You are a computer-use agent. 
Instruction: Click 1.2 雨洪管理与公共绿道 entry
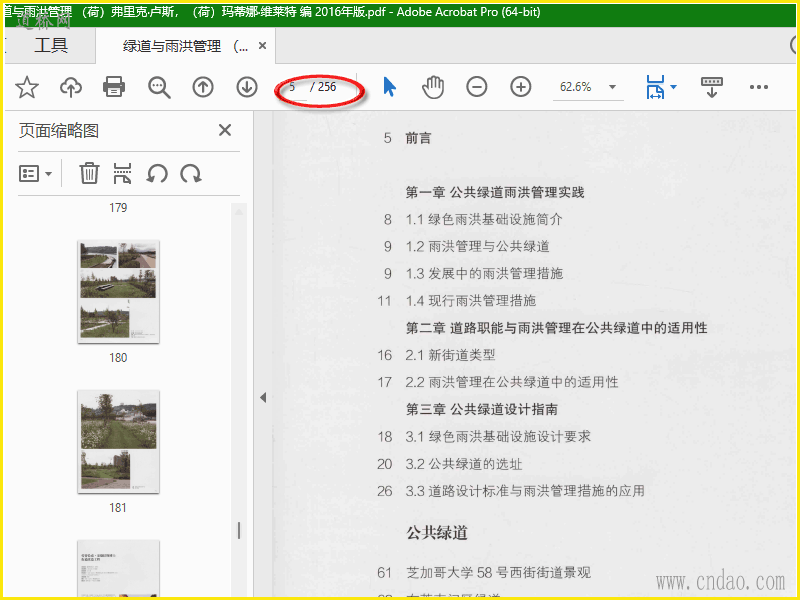coord(477,246)
